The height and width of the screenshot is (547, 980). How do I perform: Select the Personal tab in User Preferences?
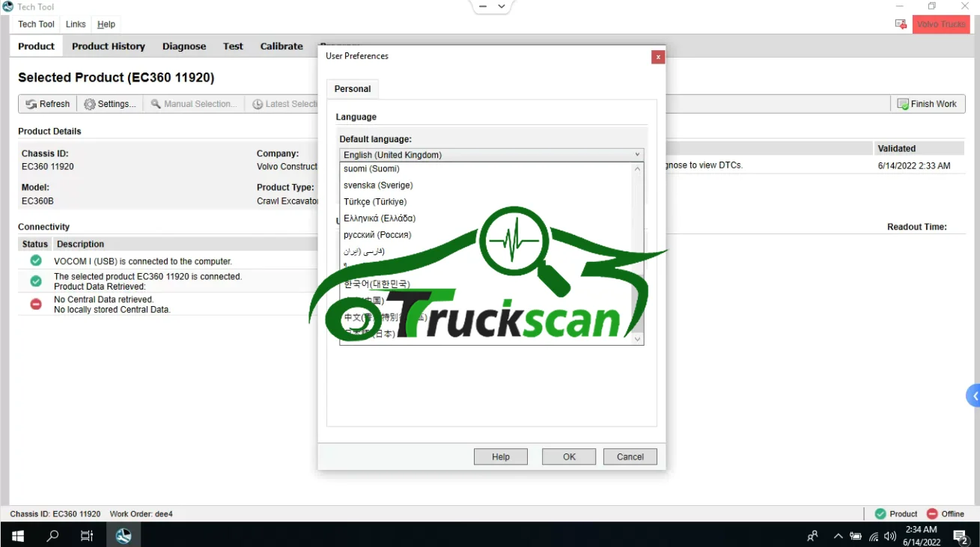point(353,89)
